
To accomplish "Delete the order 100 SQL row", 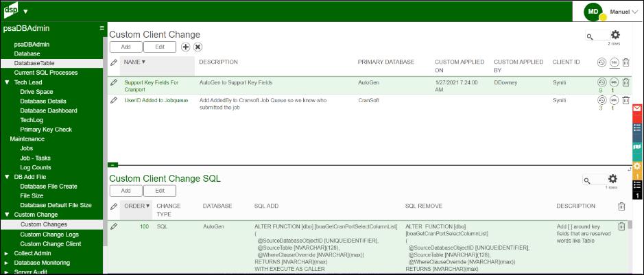I will [x=621, y=226].
